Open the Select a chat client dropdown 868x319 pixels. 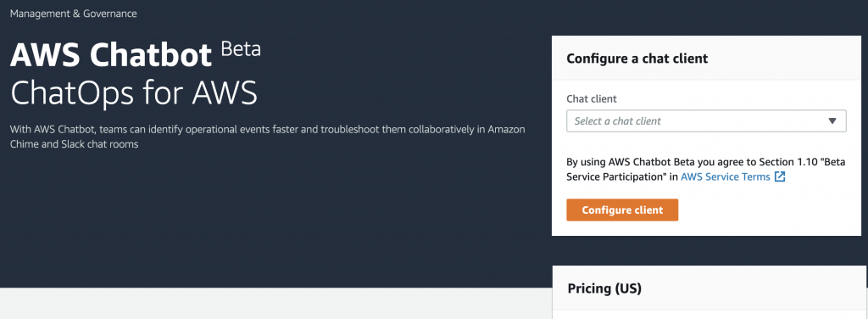(x=706, y=120)
